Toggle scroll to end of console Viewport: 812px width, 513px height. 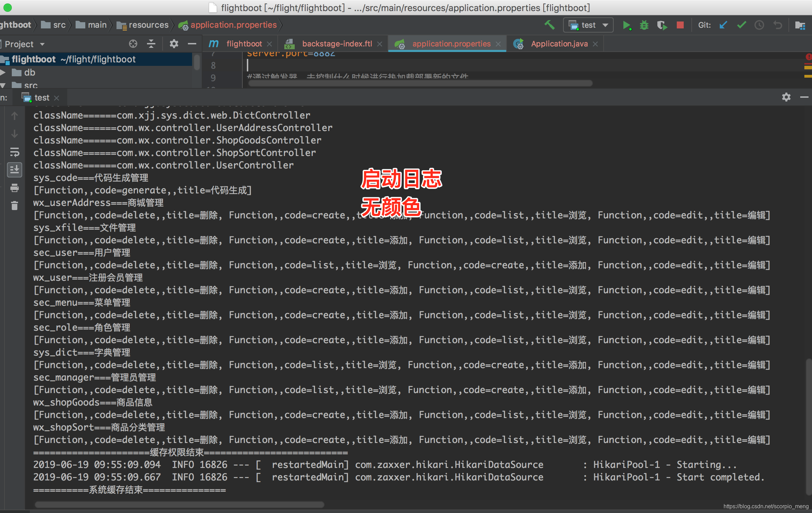point(15,170)
